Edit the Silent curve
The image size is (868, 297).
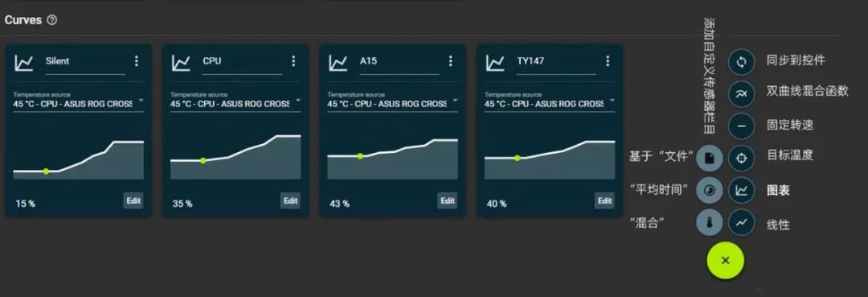click(133, 200)
